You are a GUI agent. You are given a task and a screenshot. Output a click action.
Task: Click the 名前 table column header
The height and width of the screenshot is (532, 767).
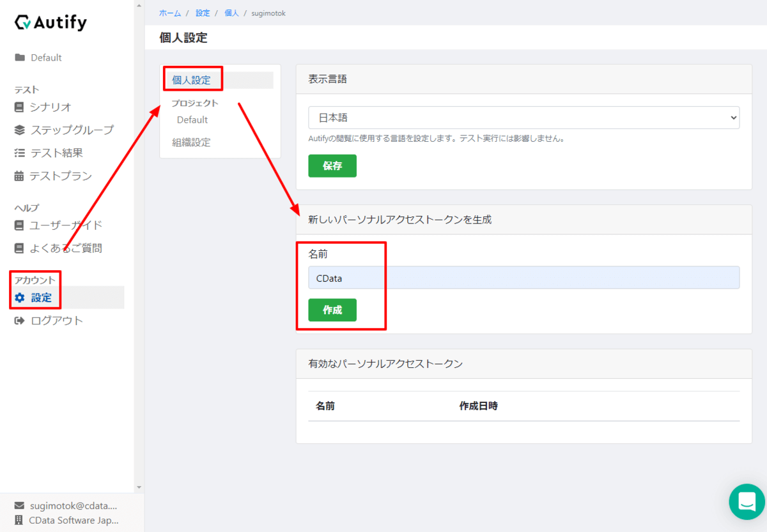tap(325, 406)
